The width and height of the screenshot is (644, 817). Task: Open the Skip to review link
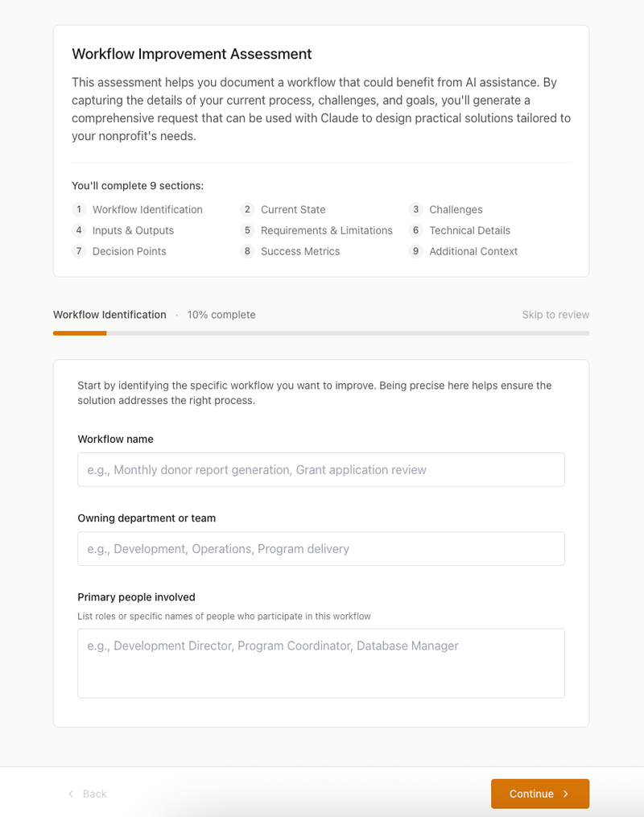coord(555,315)
